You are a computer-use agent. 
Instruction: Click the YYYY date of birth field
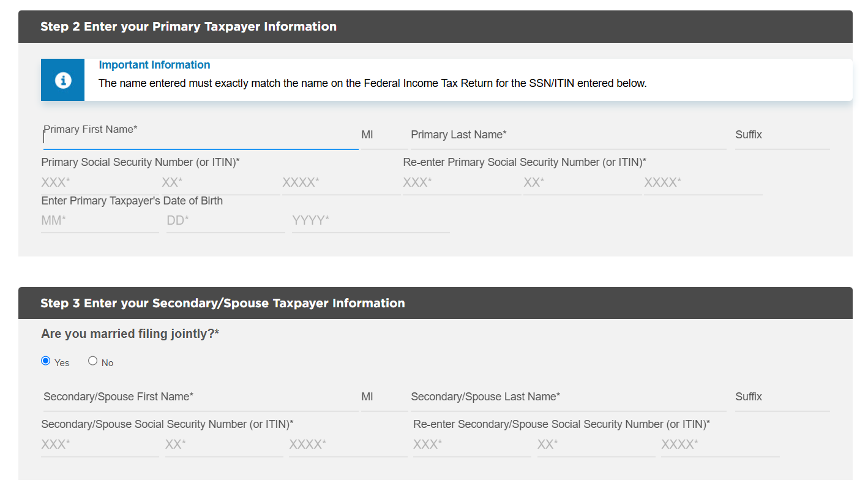(x=370, y=220)
